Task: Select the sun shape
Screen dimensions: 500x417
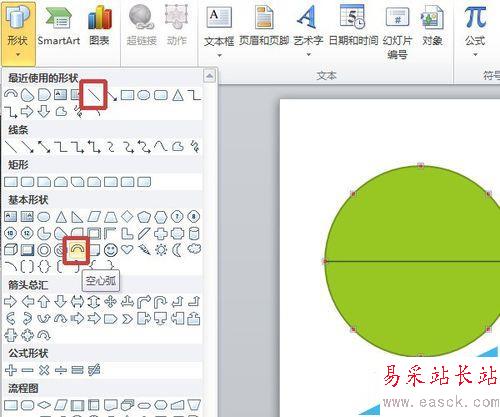Action: coord(161,250)
